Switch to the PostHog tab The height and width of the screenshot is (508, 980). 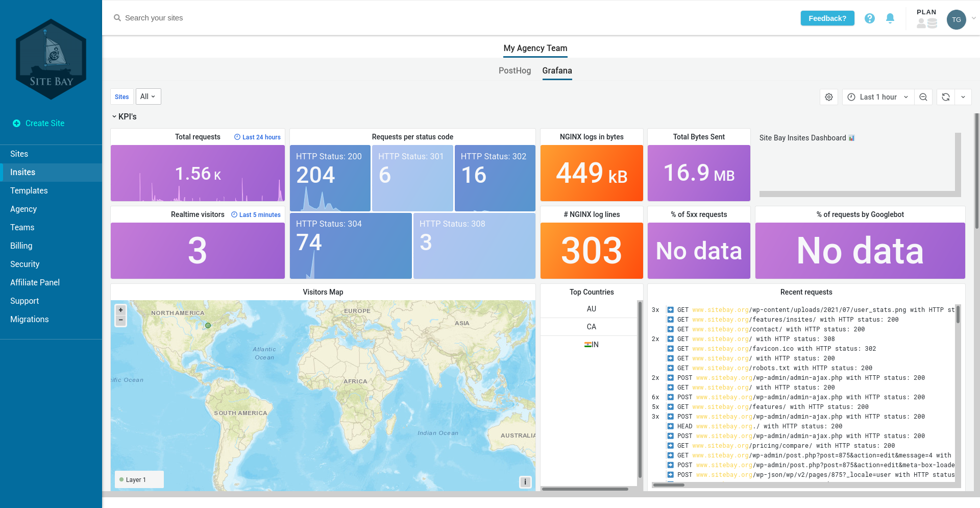pos(514,71)
